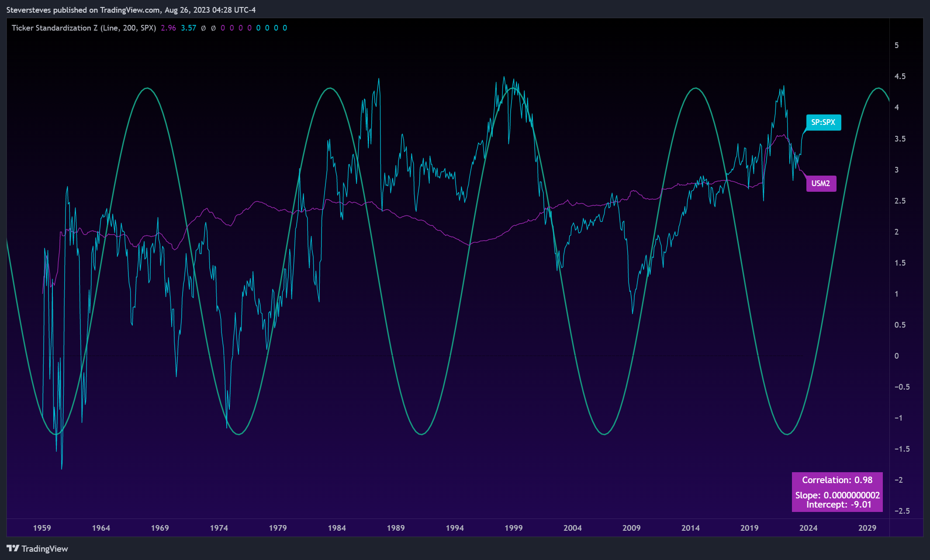Click the 0 value on price scale
Screen dimensions: 930x560
(x=897, y=356)
